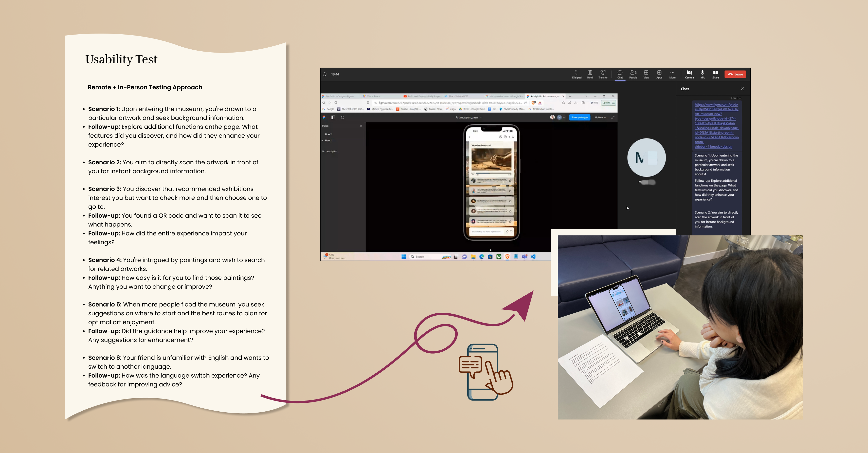Image resolution: width=868 pixels, height=457 pixels.
Task: Click the Share prototype button
Action: (x=579, y=117)
